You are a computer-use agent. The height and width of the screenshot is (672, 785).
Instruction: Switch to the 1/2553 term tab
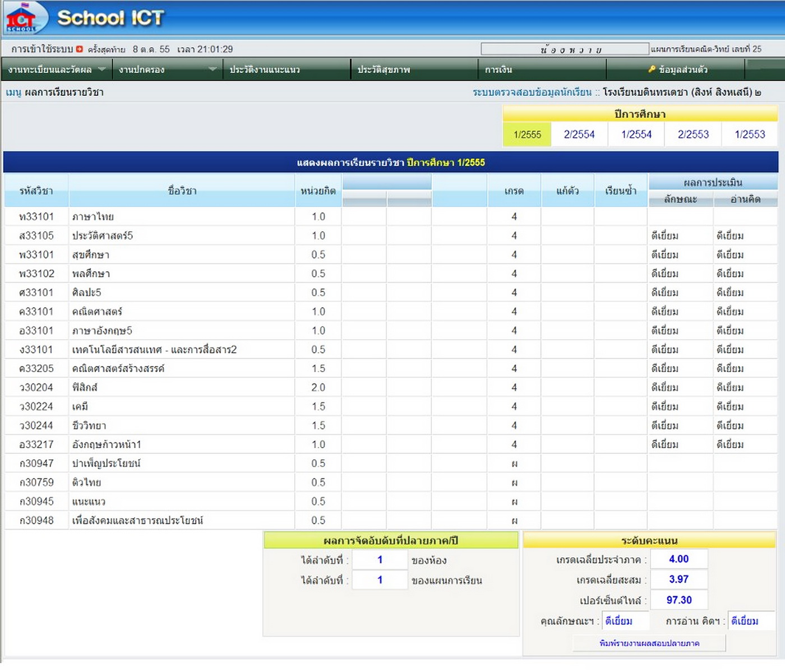pyautogui.click(x=750, y=135)
